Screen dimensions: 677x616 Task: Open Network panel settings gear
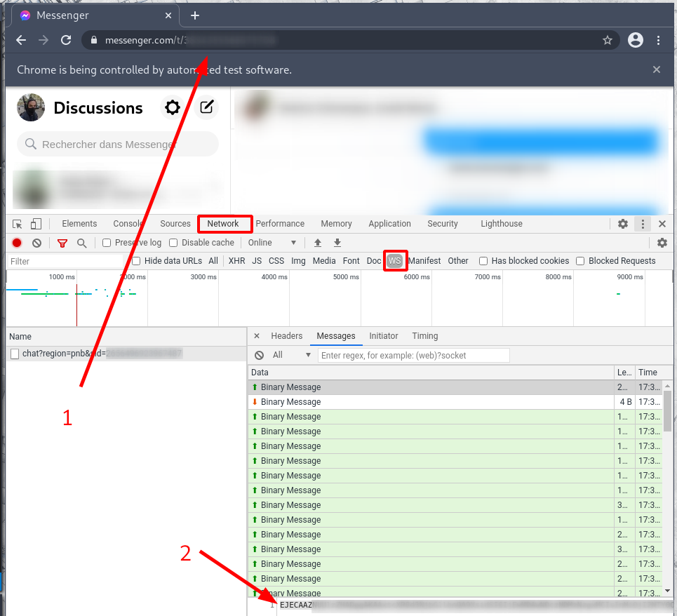pos(662,243)
